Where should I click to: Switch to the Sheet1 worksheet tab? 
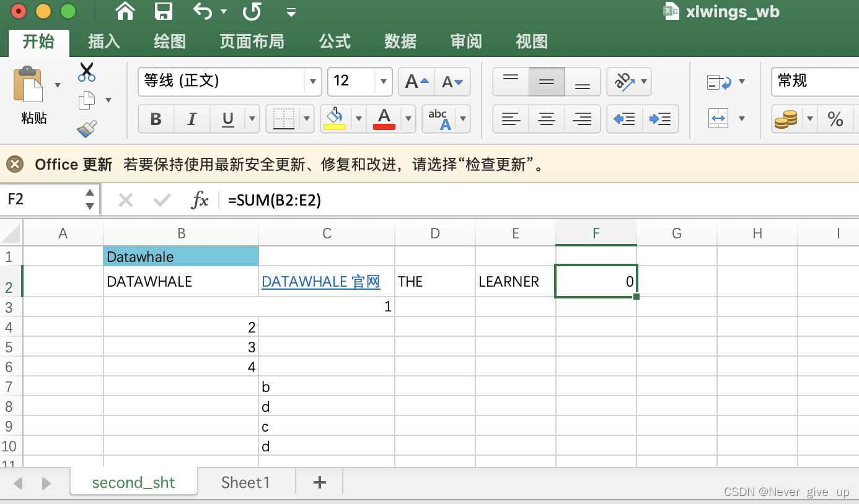coord(245,482)
